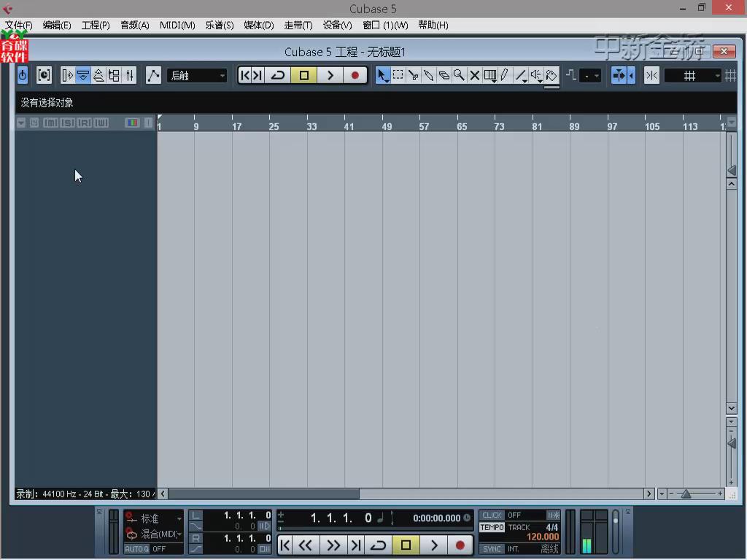Click Go to Previous Marker in toolbar
The width and height of the screenshot is (747, 560).
244,75
